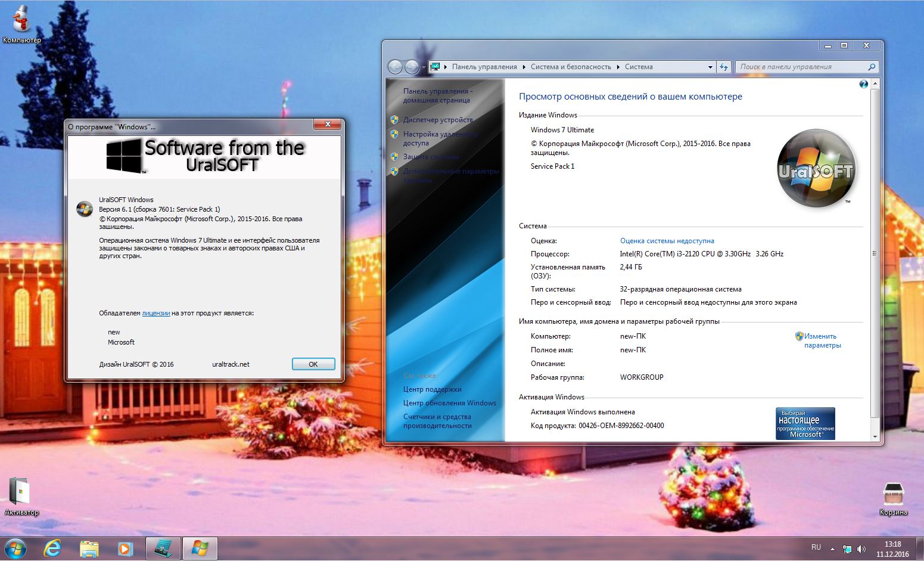Screen dimensions: 924x561
Task: Click the Back arrow in Control Panel
Action: coord(395,67)
